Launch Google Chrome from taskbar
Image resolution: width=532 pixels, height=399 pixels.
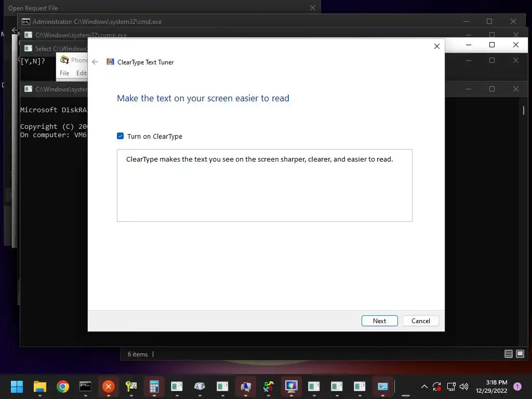[63, 387]
